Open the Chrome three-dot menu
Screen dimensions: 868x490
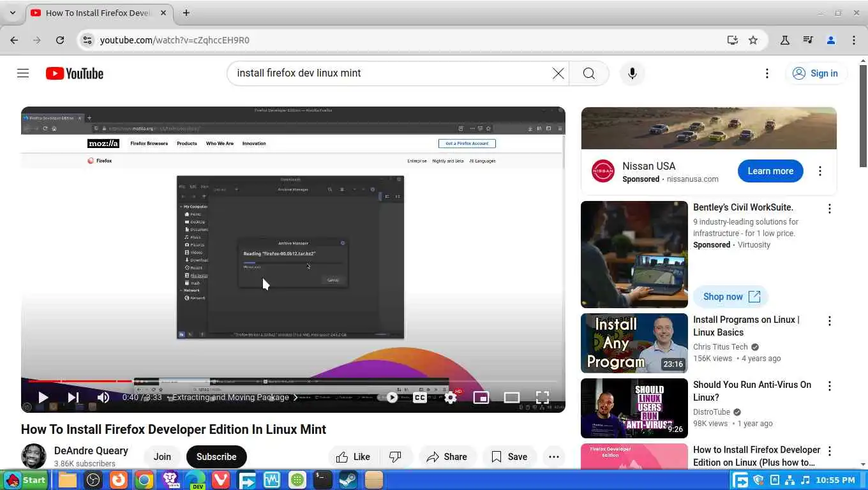point(854,40)
